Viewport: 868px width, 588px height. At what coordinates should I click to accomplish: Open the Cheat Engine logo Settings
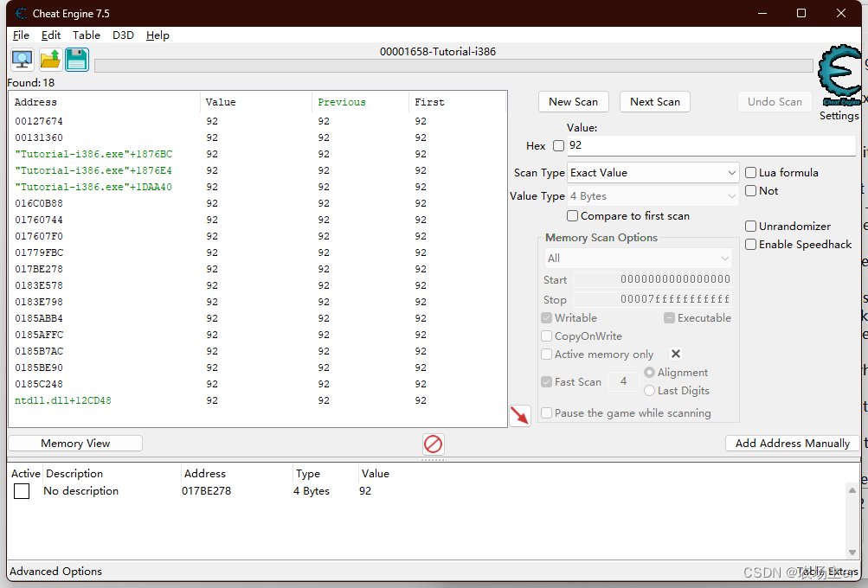(x=839, y=82)
